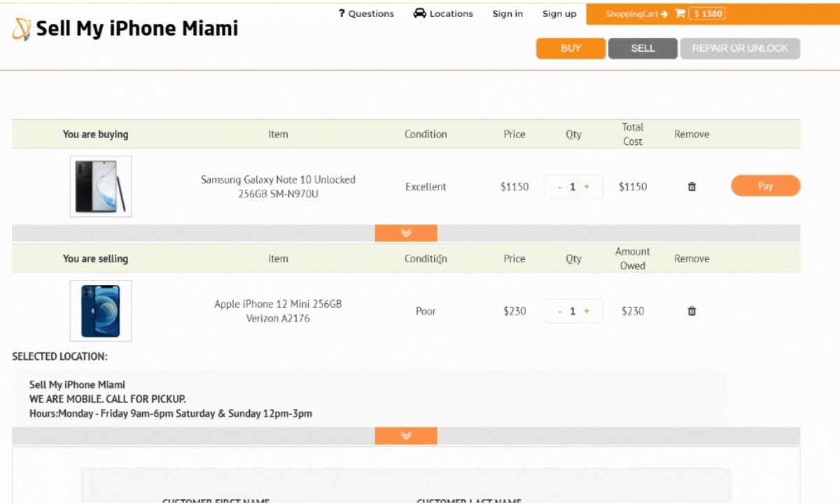Remove Apple iPhone 12 Mini via trash icon
The height and width of the screenshot is (504, 840).
692,311
